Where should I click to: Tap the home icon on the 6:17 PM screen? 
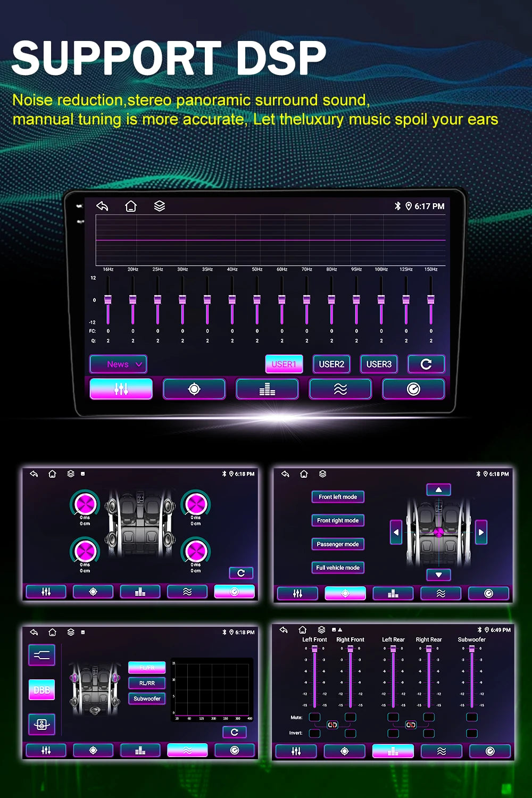[x=131, y=206]
